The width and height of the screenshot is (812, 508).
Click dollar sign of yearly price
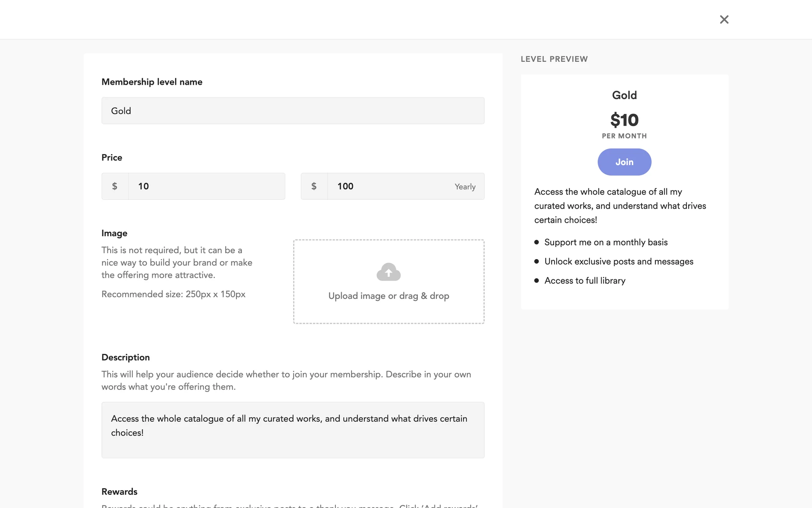tap(314, 186)
